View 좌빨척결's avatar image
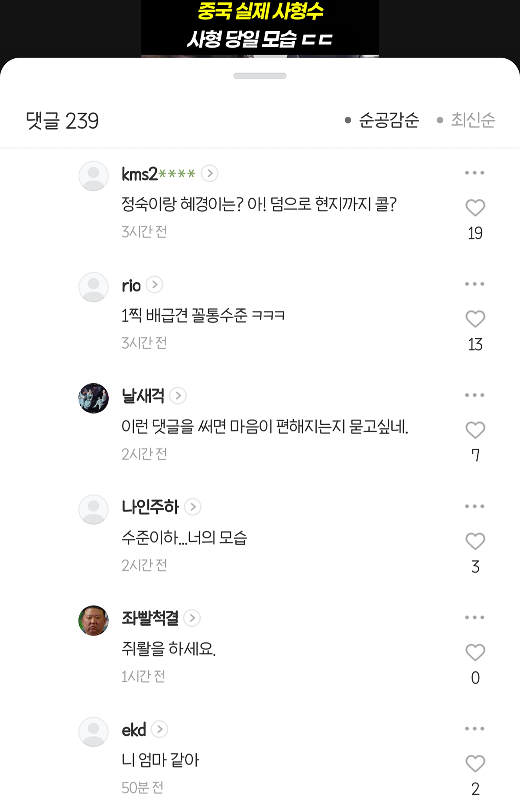520x812 pixels. pos(94,620)
